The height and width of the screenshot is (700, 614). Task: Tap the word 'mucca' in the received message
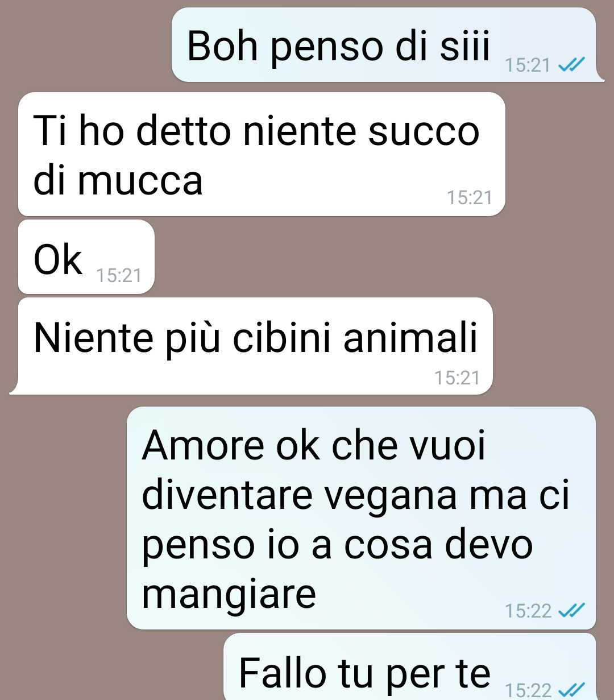140,181
